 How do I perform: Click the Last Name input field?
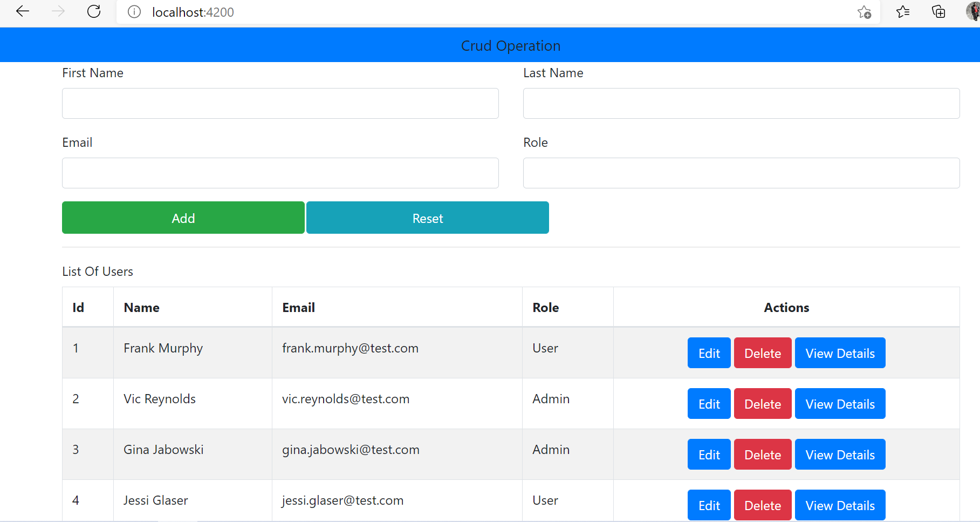(741, 103)
